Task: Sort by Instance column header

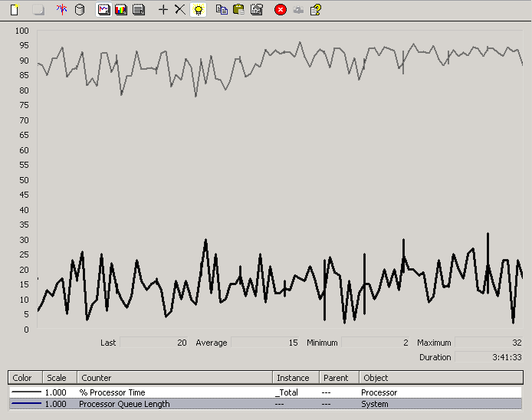Action: click(x=296, y=378)
